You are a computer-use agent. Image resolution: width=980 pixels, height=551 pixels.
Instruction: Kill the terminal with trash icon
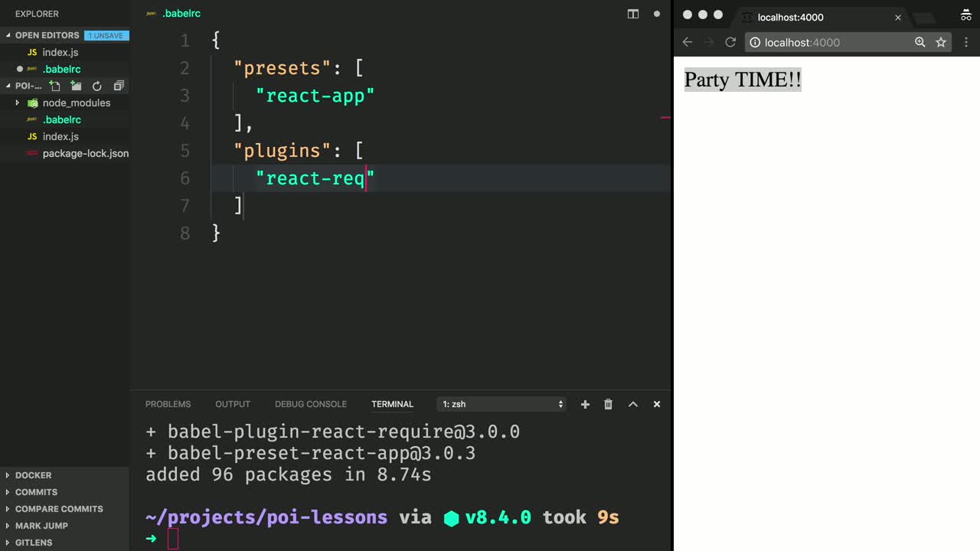pos(608,404)
